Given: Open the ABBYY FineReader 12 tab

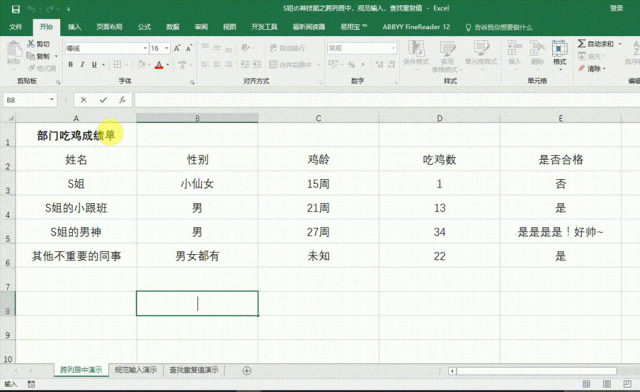Looking at the screenshot, I should point(416,27).
